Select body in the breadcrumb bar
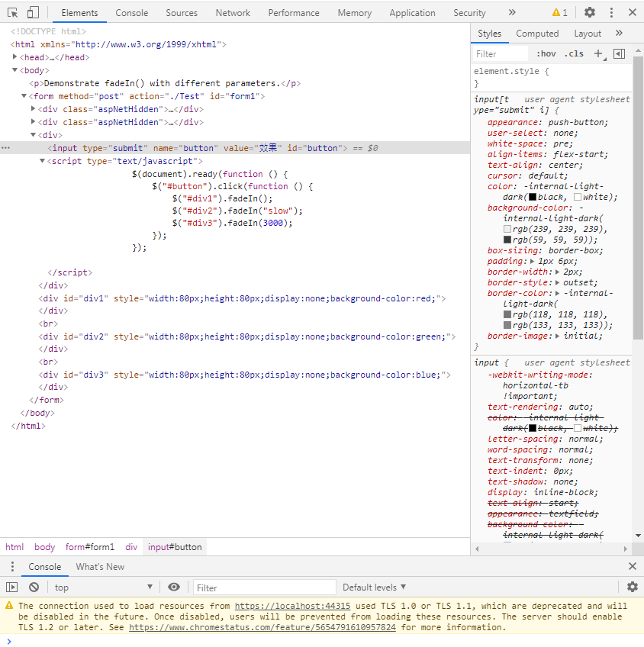644x647 pixels. tap(44, 547)
